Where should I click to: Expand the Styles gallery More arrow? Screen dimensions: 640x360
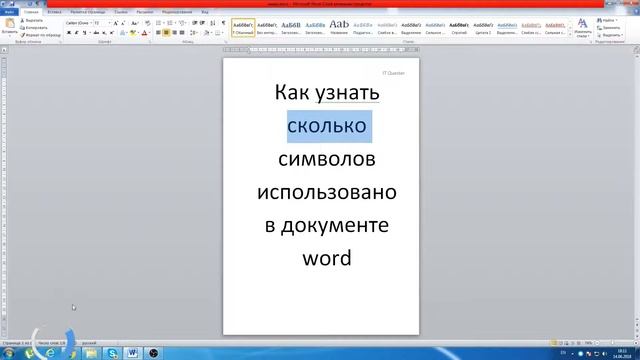point(570,35)
